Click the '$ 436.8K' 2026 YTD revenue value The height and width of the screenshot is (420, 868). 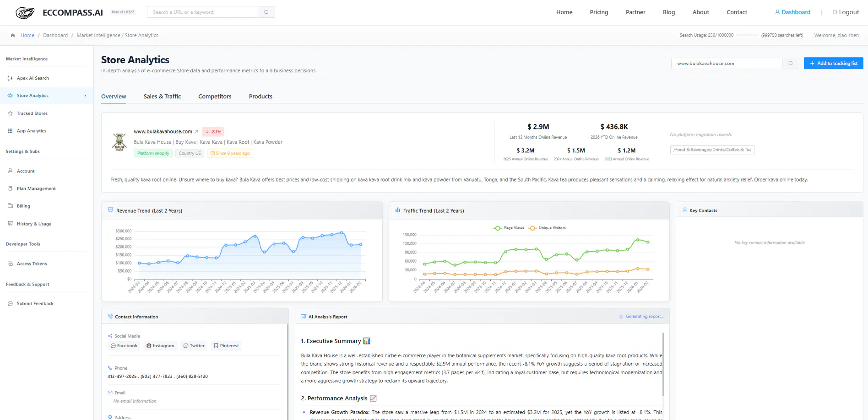[614, 127]
